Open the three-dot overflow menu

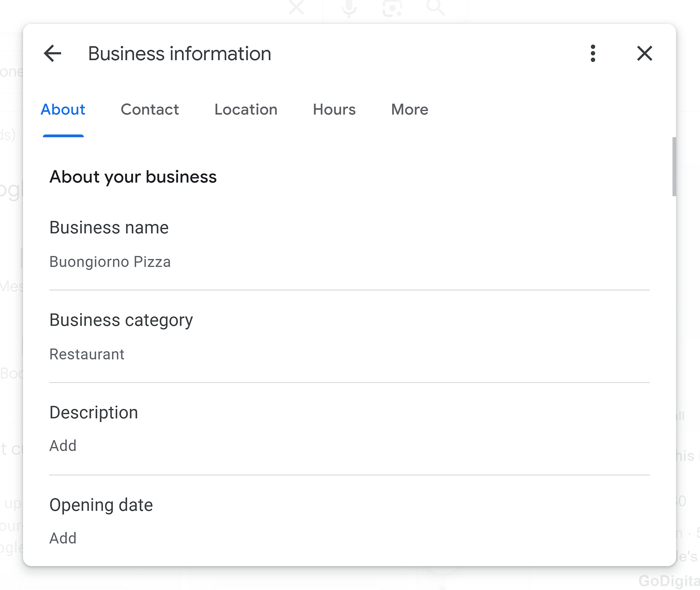click(x=592, y=53)
